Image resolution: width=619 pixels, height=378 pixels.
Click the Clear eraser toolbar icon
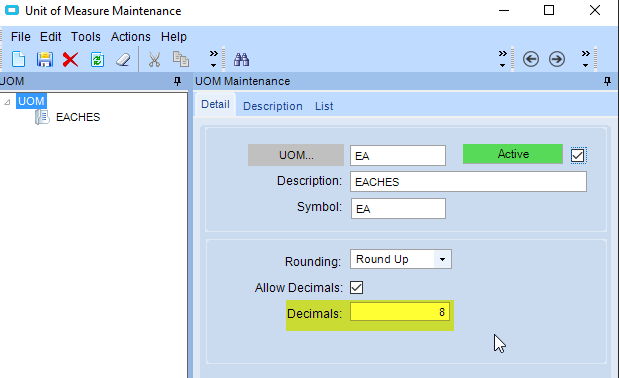click(123, 60)
